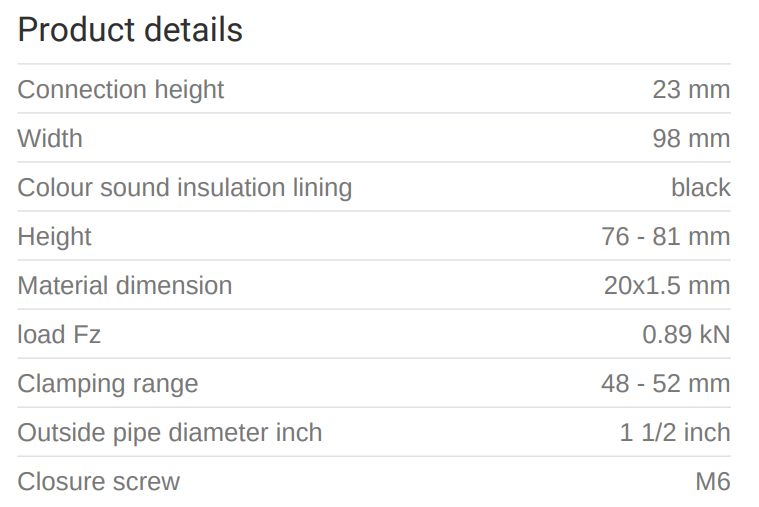Image resolution: width=759 pixels, height=507 pixels.
Task: Click the Product details heading
Action: [x=130, y=30]
